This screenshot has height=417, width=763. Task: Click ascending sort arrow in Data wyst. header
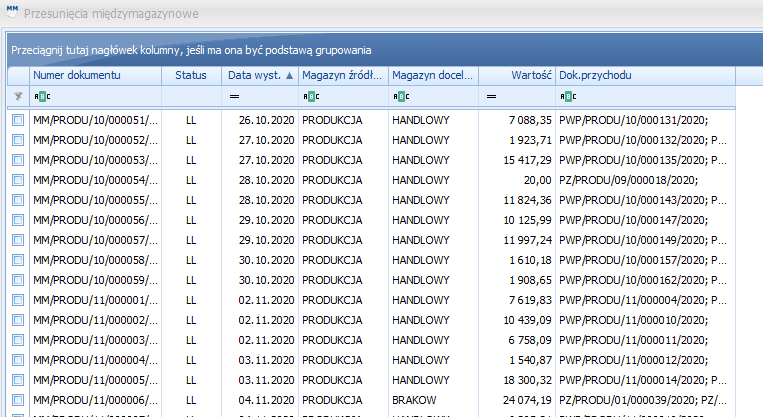[290, 75]
